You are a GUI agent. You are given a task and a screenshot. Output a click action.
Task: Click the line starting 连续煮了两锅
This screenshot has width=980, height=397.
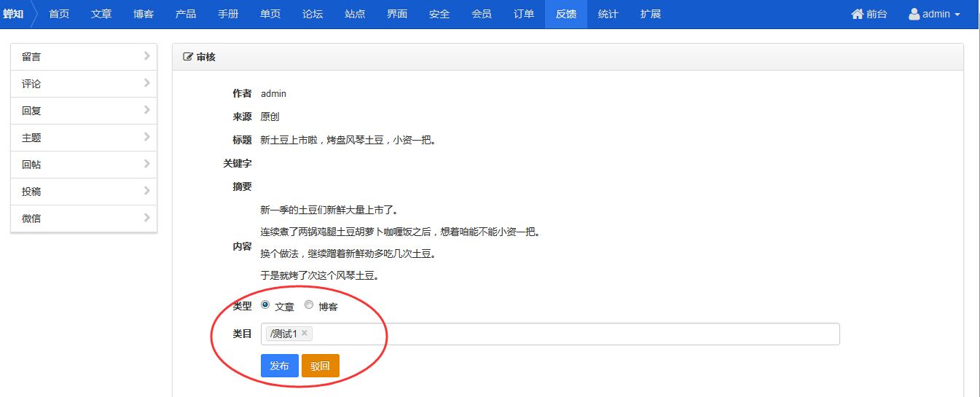coord(400,232)
